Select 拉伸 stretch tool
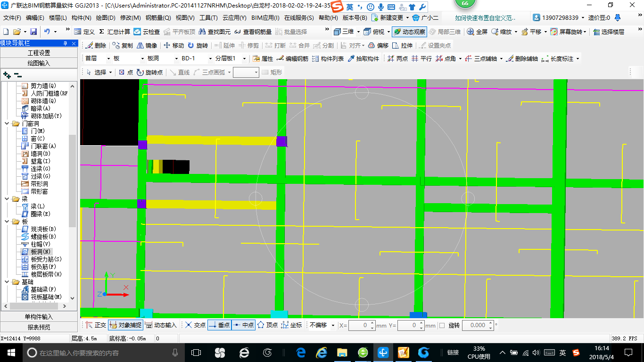Screen dimensions: 644x362 402,45
